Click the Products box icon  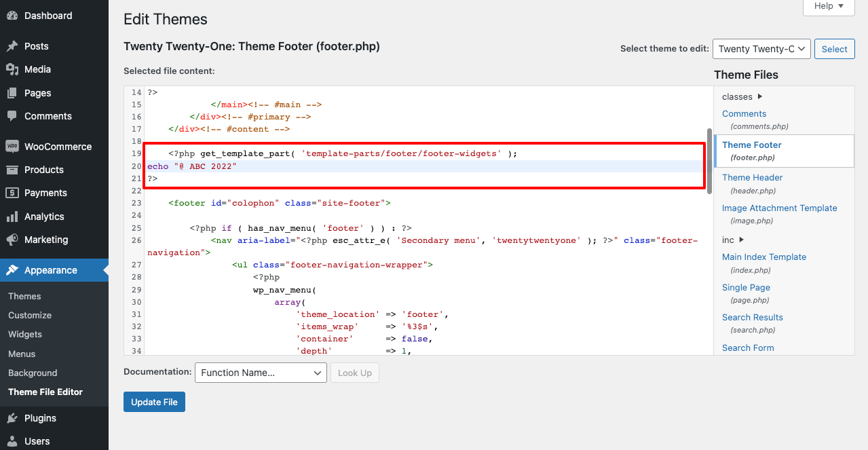coord(12,170)
